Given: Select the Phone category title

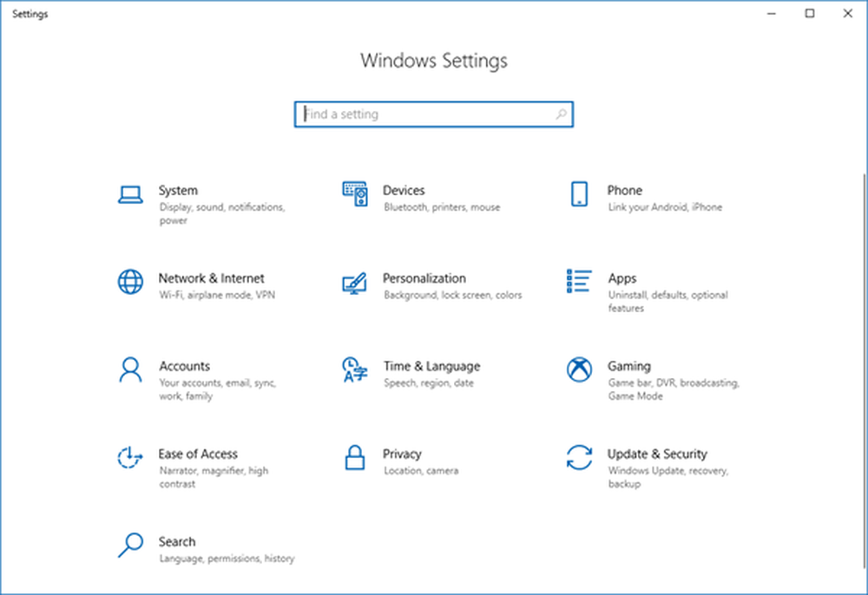Looking at the screenshot, I should tap(624, 190).
